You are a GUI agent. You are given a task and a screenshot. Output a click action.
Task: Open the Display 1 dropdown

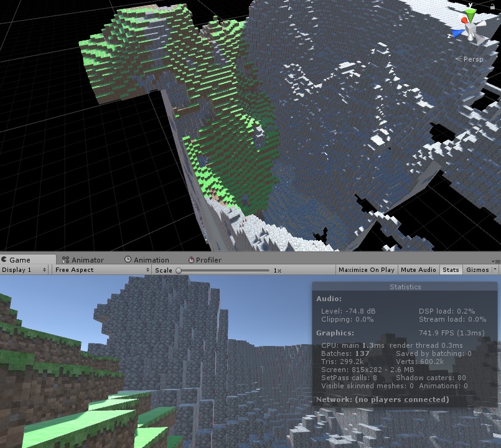24,270
